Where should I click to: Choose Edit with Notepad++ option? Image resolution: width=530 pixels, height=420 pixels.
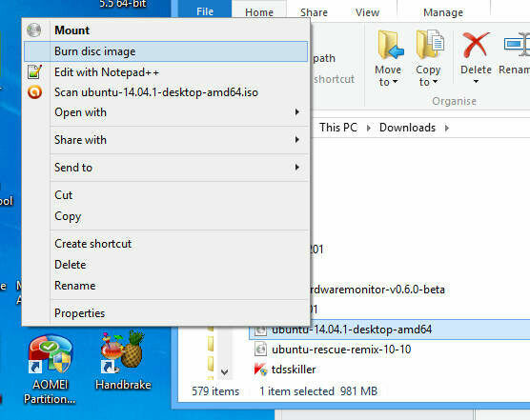(x=166, y=72)
